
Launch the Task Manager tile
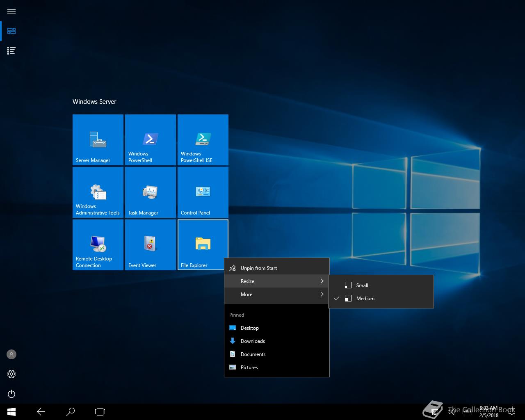tap(151, 192)
